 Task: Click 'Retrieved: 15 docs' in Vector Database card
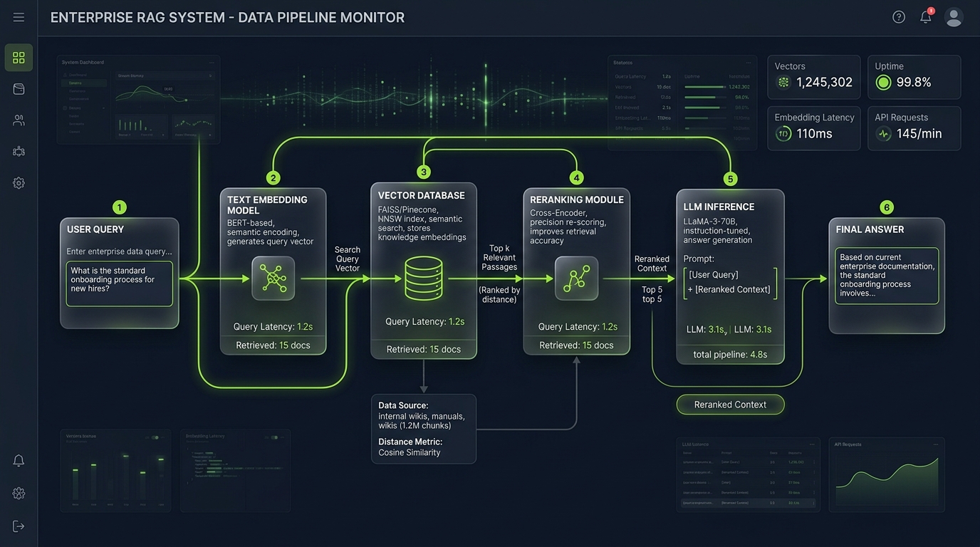click(x=424, y=349)
